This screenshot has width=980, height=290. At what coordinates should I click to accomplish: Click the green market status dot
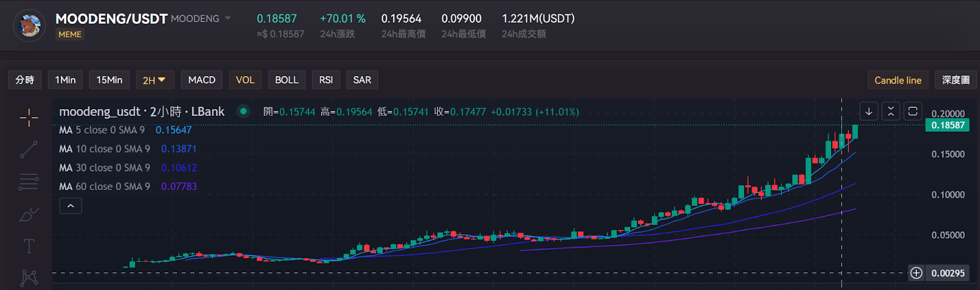point(243,112)
